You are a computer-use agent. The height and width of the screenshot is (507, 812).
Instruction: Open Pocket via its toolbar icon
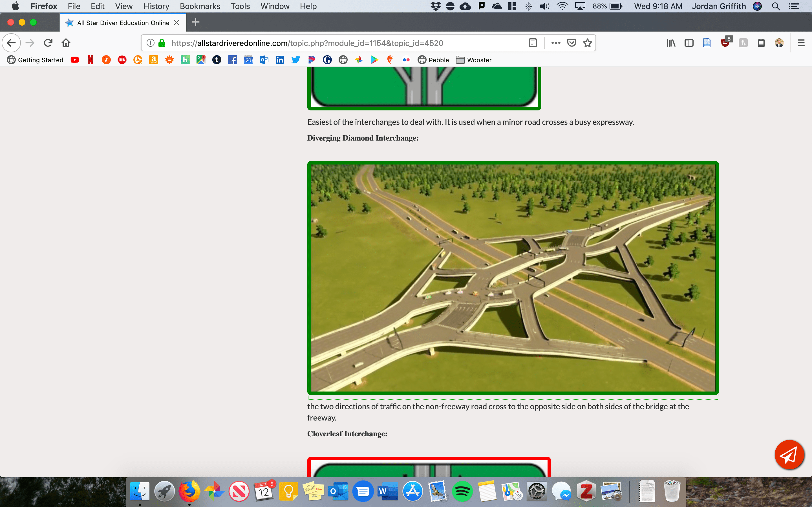572,43
